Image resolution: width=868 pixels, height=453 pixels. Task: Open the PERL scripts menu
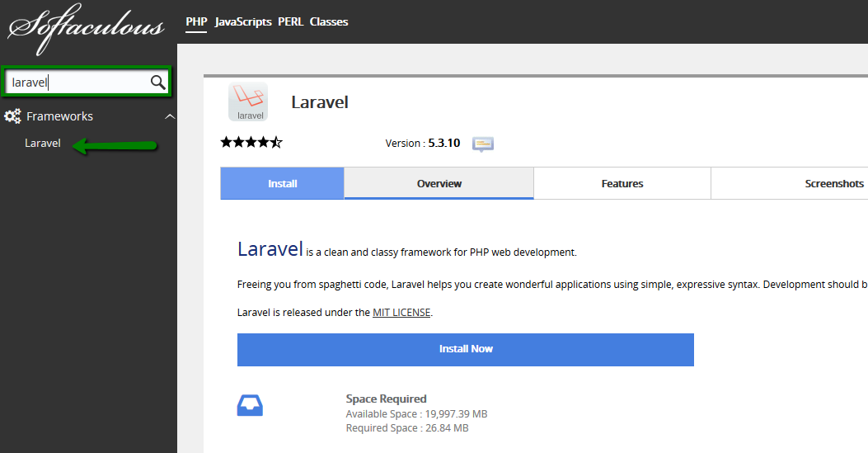point(291,21)
